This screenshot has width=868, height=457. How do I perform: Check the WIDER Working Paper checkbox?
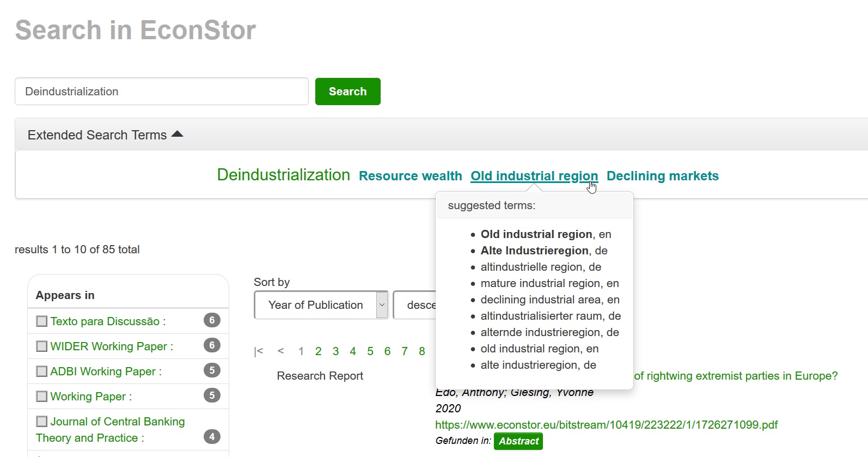point(41,346)
